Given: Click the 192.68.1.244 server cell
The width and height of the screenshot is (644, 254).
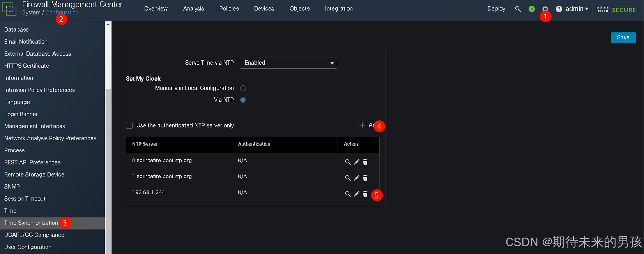Looking at the screenshot, I should tap(179, 193).
